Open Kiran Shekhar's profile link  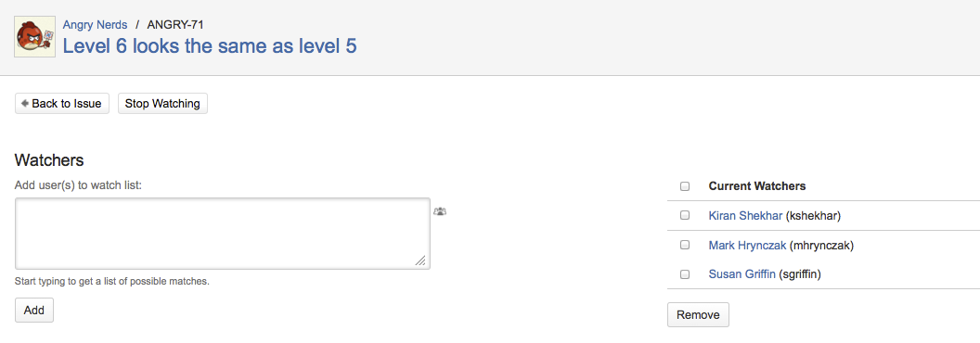tap(745, 216)
